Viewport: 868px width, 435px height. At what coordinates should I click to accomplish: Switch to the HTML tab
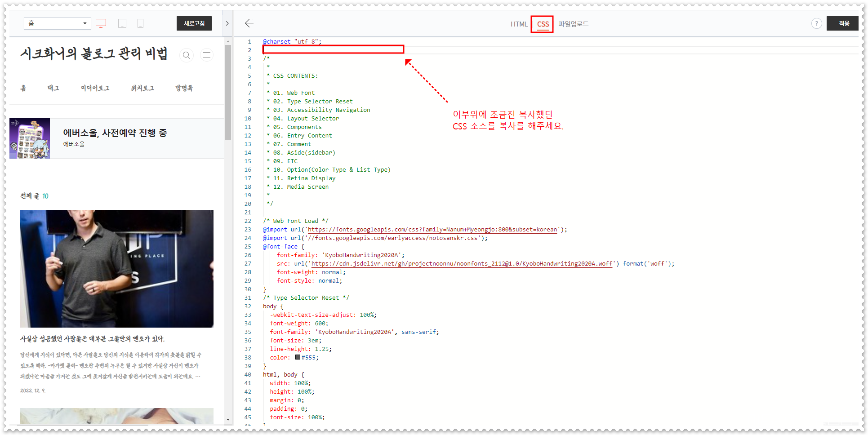519,24
